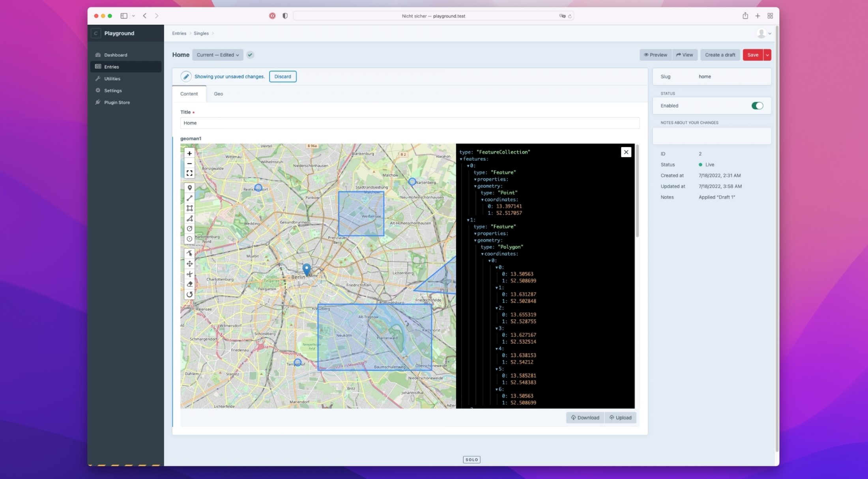Click the Discard button

(x=282, y=77)
